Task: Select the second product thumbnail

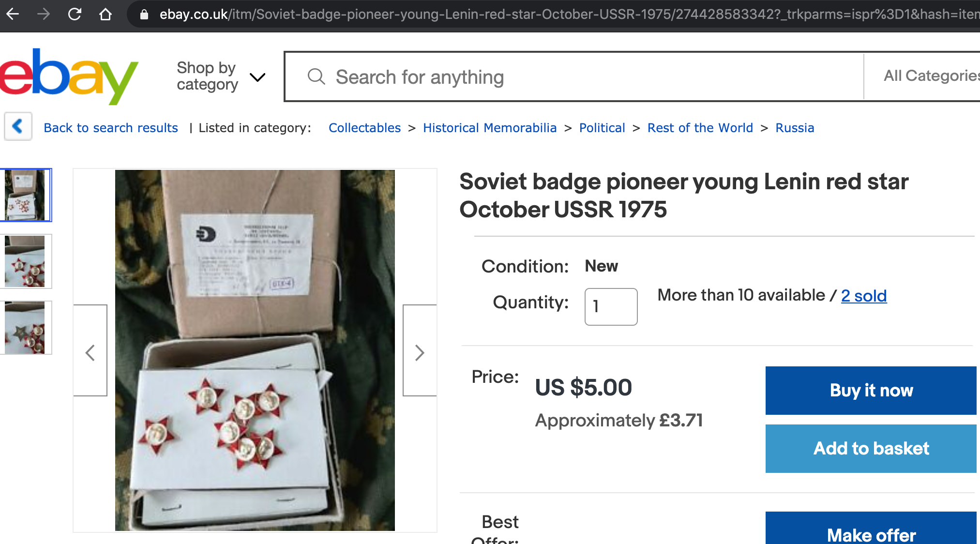Action: click(x=25, y=261)
